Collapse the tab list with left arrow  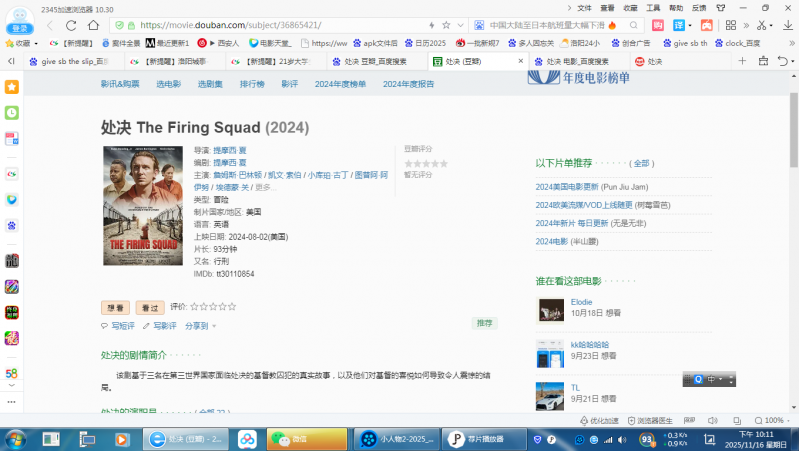click(x=11, y=61)
